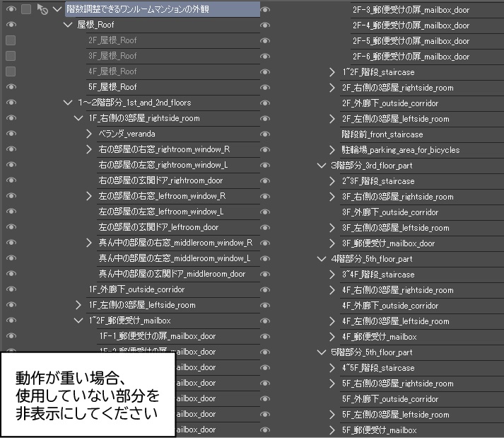Expand 左の部屋の右窓_leftroom_window_R
504x438 pixels.
(89, 196)
